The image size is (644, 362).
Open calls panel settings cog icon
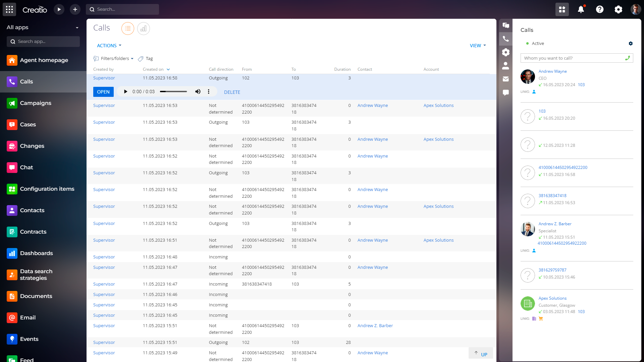[631, 44]
